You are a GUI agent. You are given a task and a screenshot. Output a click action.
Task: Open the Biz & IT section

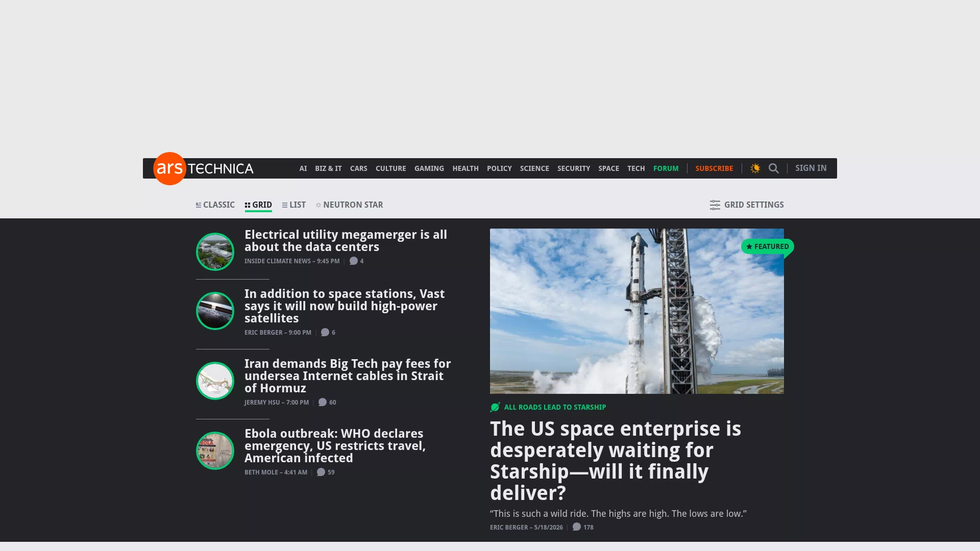click(x=328, y=168)
